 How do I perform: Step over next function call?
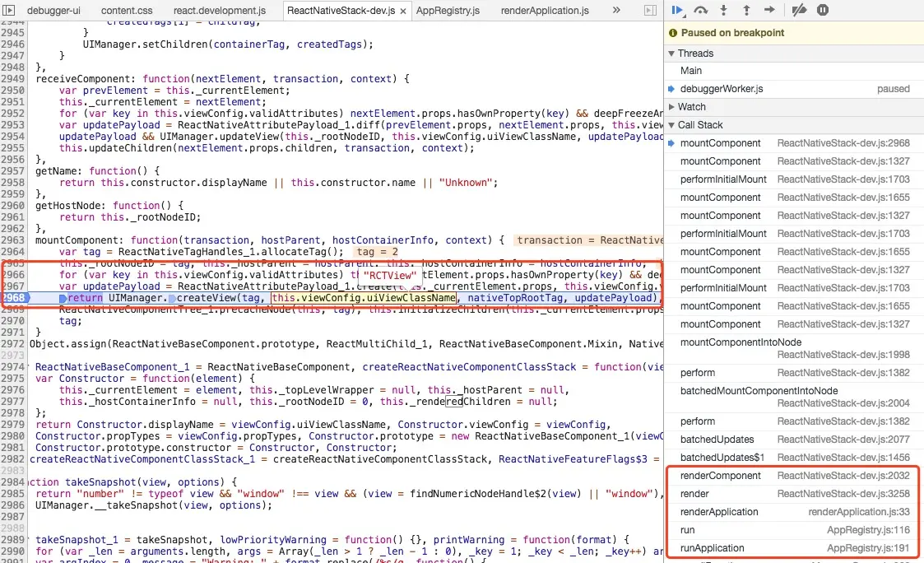point(701,10)
